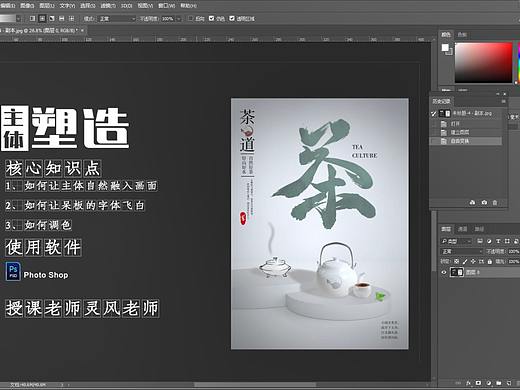The image size is (520, 390).
Task: Filter layers by adjustment layer icon
Action: pyautogui.click(x=489, y=241)
